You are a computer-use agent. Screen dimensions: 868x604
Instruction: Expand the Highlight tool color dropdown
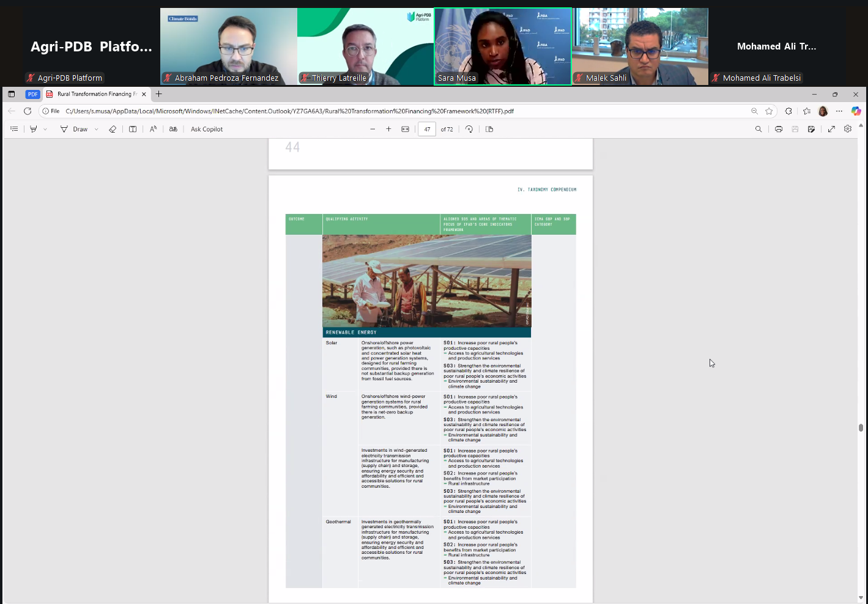tap(45, 130)
